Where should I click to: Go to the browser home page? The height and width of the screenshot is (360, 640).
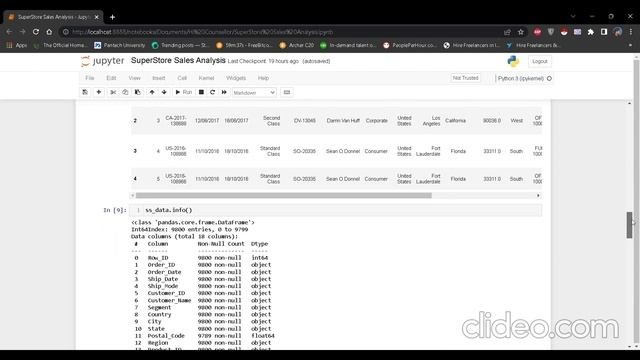[x=49, y=32]
